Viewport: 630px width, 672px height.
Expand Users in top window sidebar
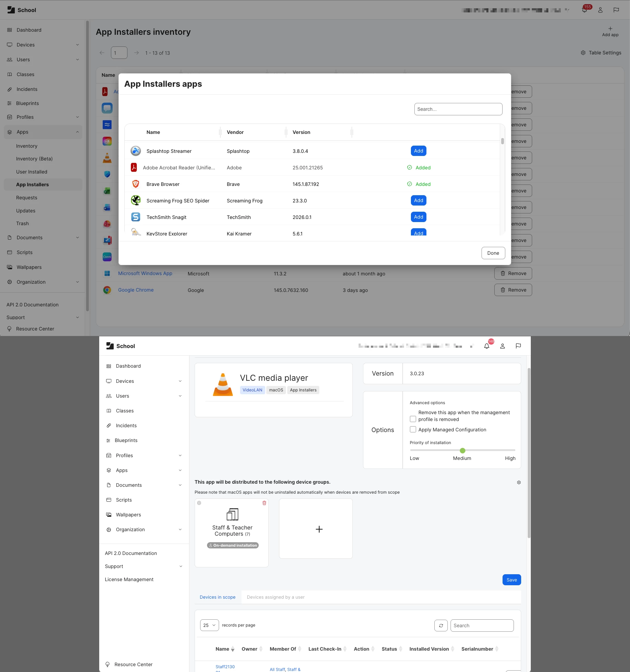click(78, 60)
